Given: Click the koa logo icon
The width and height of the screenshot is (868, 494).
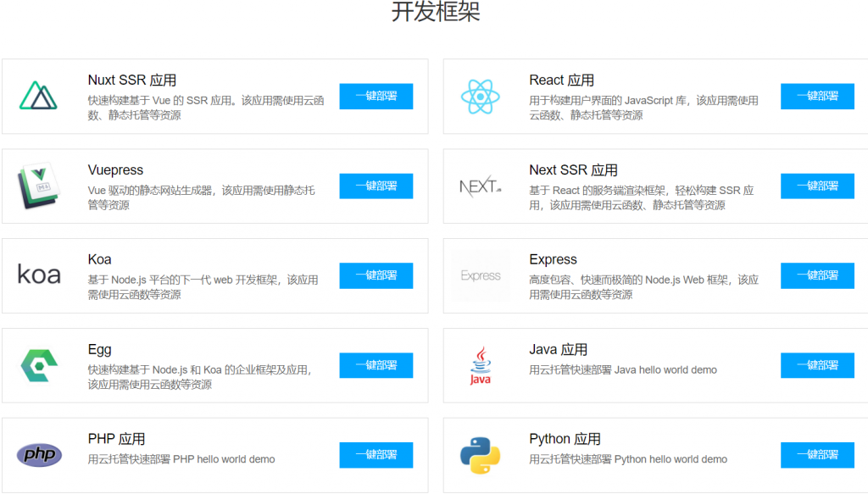Looking at the screenshot, I should coord(39,275).
